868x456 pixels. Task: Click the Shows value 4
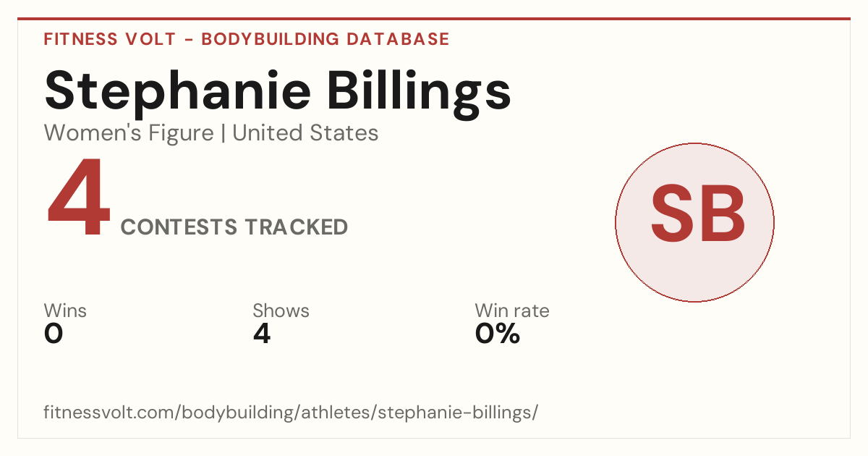pyautogui.click(x=262, y=334)
